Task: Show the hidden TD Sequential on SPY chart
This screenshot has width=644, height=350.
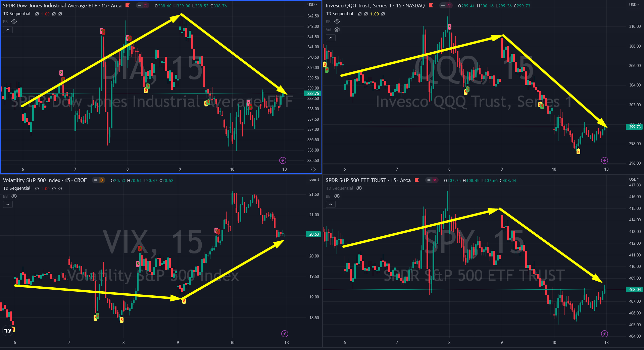Action: point(359,188)
